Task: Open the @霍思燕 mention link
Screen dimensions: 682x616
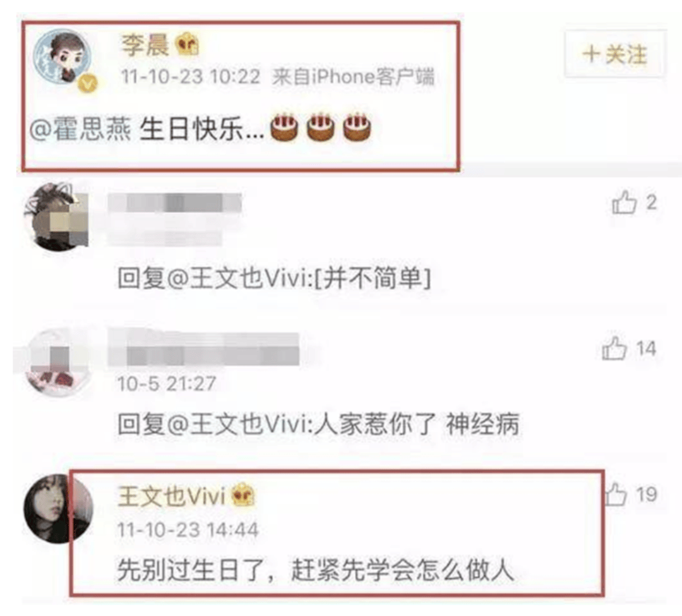Action: (x=80, y=130)
